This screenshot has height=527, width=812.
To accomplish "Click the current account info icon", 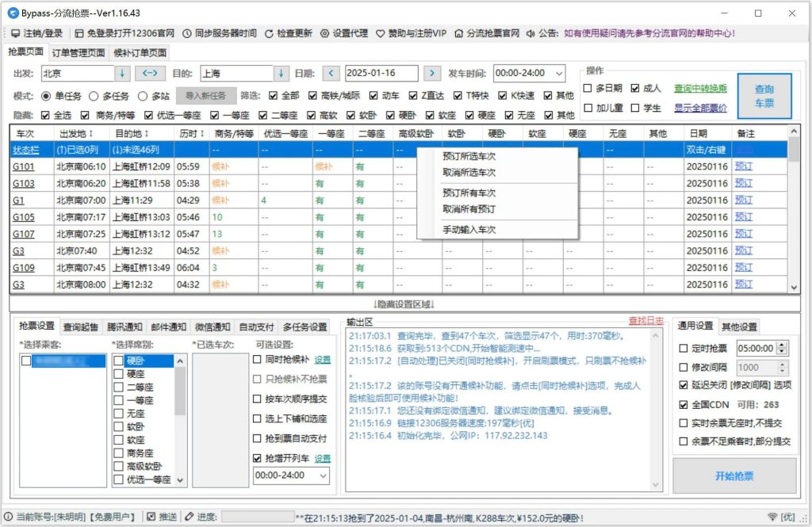I will click(8, 516).
